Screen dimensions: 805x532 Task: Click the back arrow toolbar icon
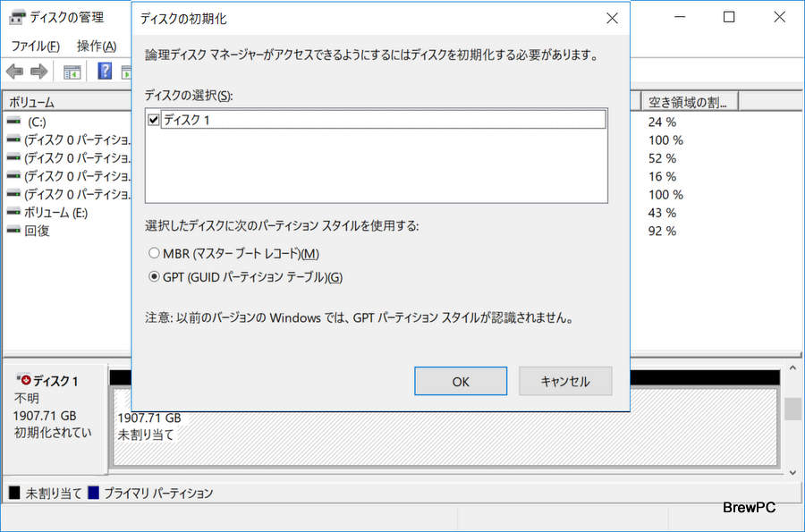pos(14,72)
